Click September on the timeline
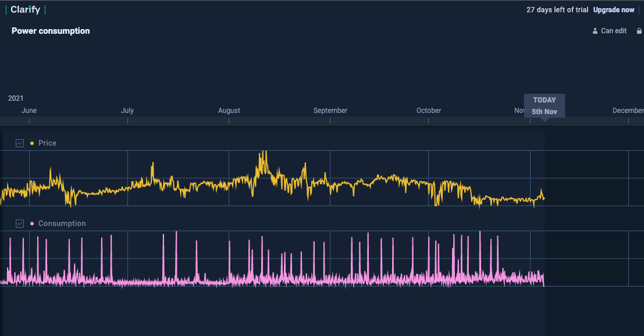Screen dimensions: 644x336 (330, 111)
